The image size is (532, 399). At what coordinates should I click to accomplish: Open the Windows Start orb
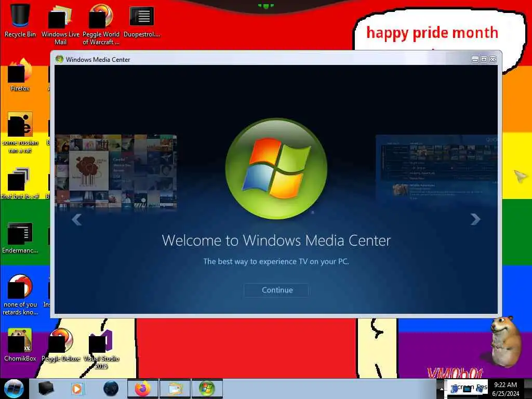click(x=14, y=389)
